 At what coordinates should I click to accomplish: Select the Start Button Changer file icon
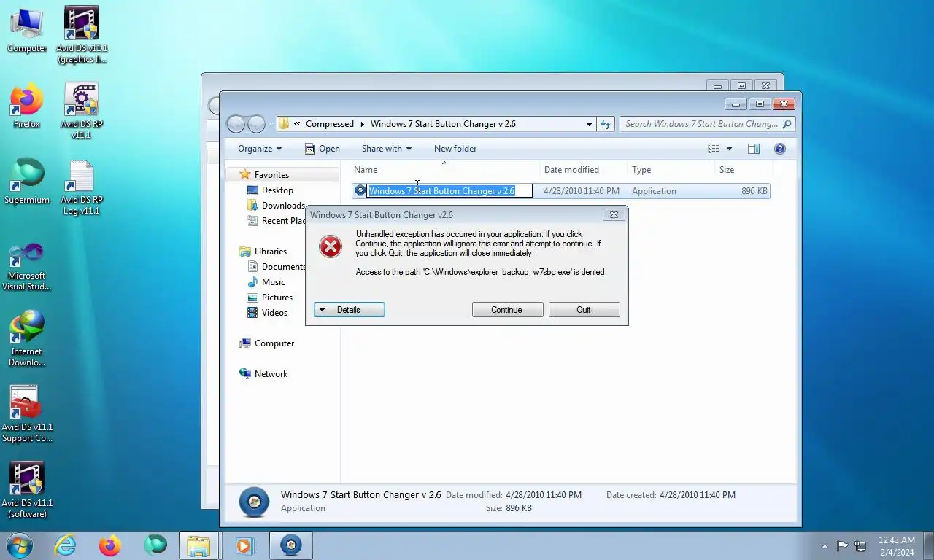tap(360, 191)
